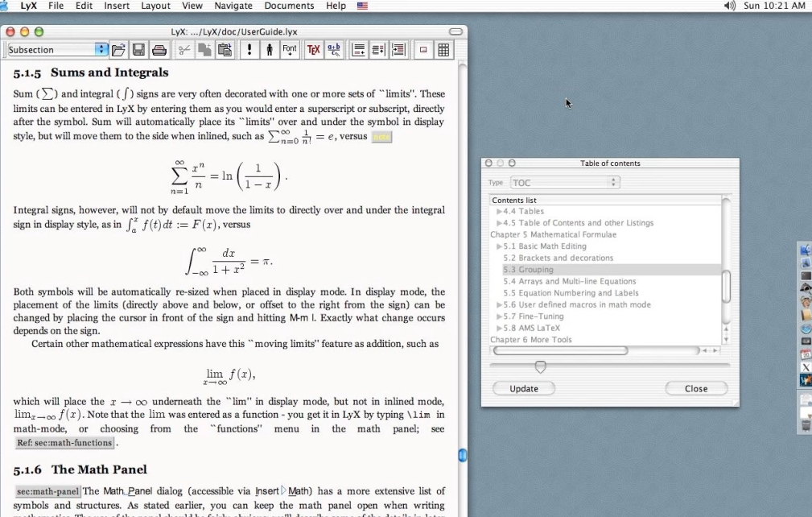Viewport: 812px width, 517px height.
Task: Insert TeX code via the TeX icon
Action: click(313, 50)
